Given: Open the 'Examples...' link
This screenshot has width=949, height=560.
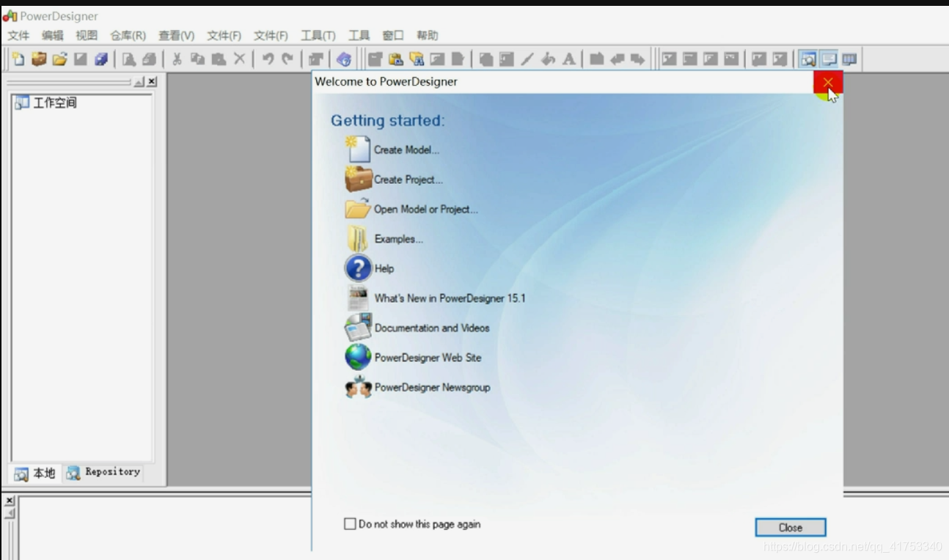Looking at the screenshot, I should (399, 239).
